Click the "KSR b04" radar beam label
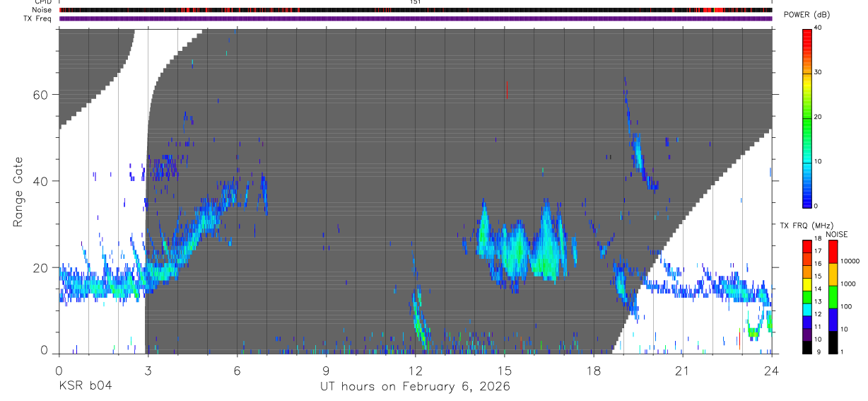 [85, 386]
